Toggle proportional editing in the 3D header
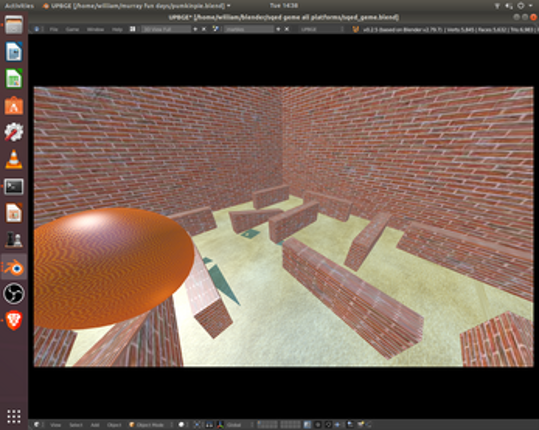The width and height of the screenshot is (539, 430). (x=318, y=425)
